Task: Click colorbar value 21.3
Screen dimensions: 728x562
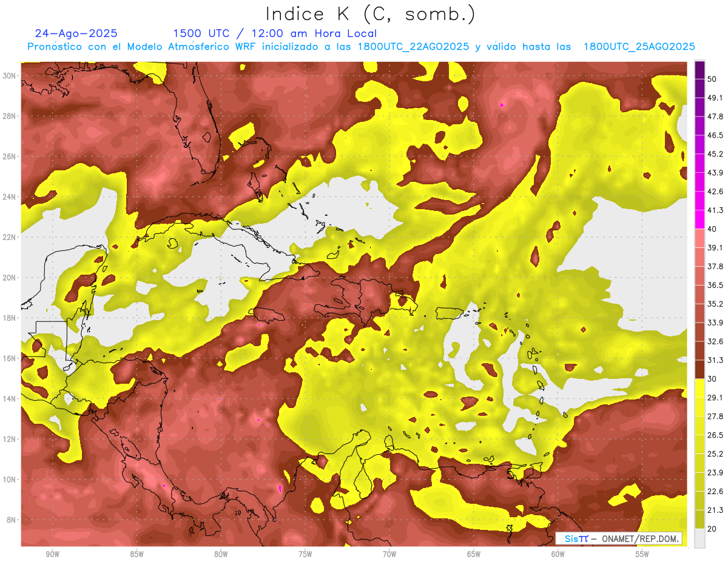Action: click(x=715, y=510)
